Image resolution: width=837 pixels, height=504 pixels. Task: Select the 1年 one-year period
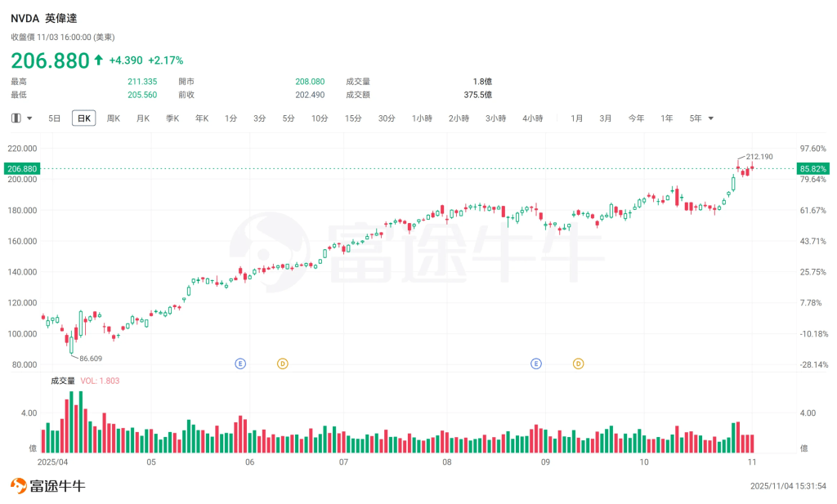666,118
